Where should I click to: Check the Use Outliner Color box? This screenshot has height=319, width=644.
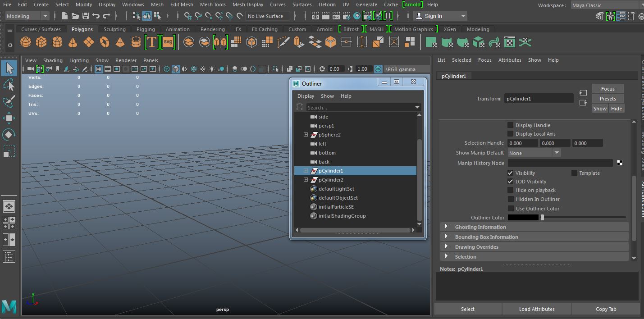(511, 209)
